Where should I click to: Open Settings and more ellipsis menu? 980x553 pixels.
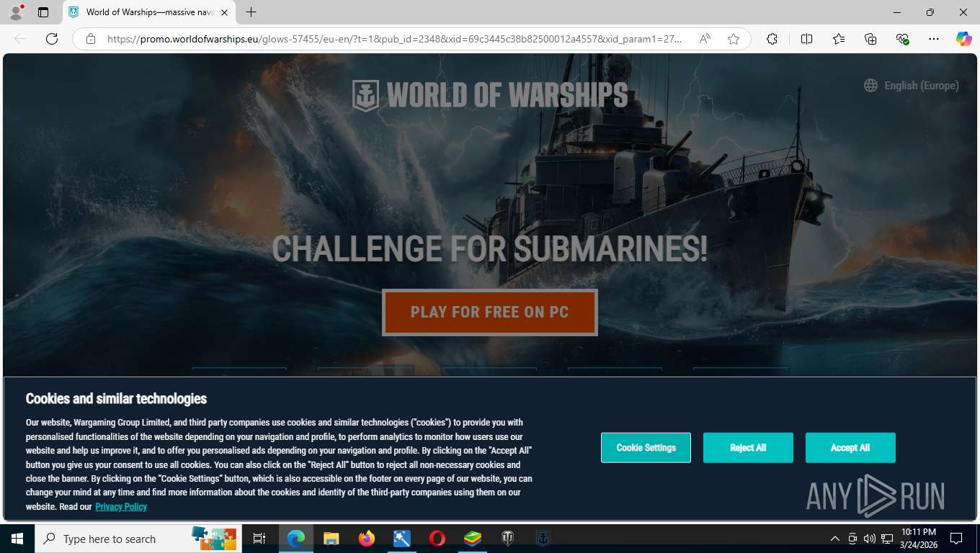click(934, 39)
